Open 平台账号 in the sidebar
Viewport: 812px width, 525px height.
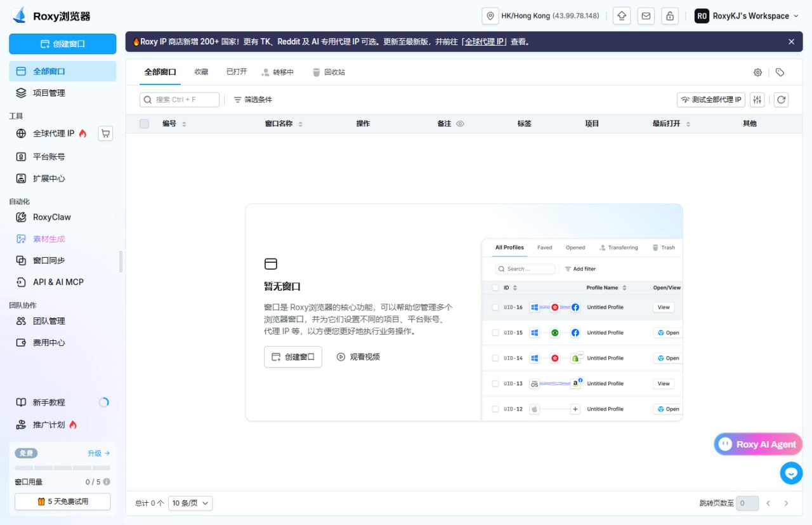tap(63, 157)
